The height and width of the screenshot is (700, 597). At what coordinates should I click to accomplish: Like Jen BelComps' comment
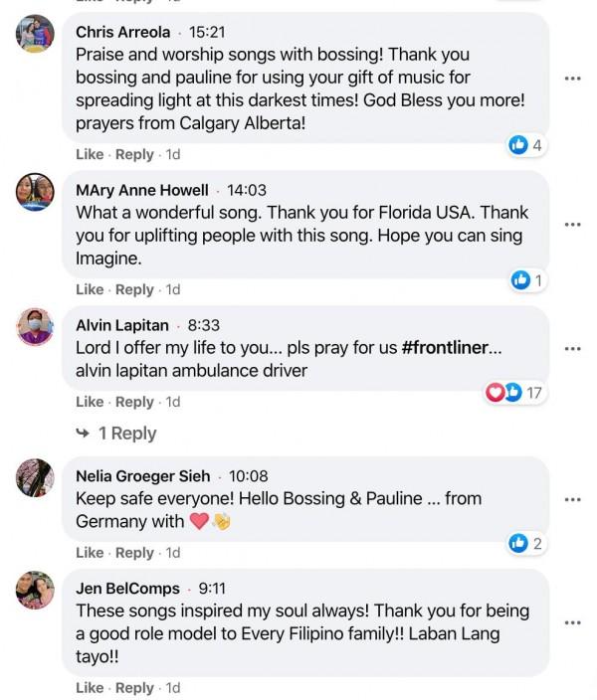tap(90, 688)
